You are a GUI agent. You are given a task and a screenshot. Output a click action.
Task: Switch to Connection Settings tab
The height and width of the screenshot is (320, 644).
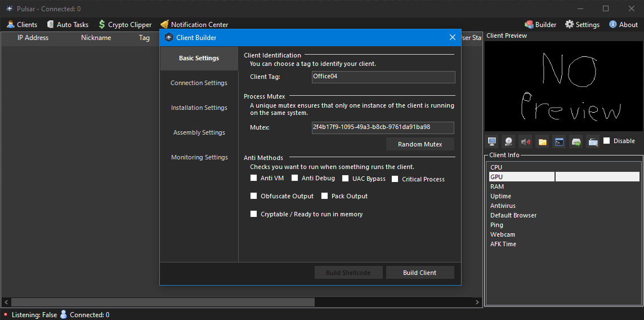point(199,83)
